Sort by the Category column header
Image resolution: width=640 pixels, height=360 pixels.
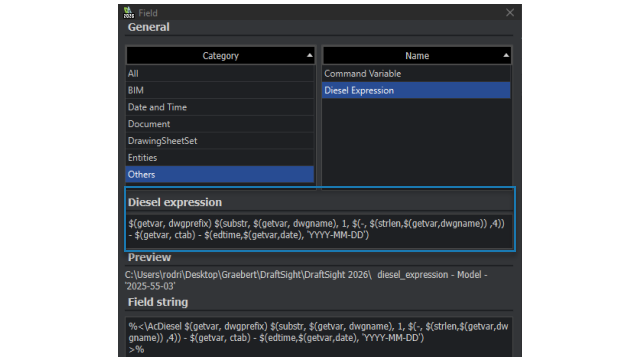pos(220,56)
